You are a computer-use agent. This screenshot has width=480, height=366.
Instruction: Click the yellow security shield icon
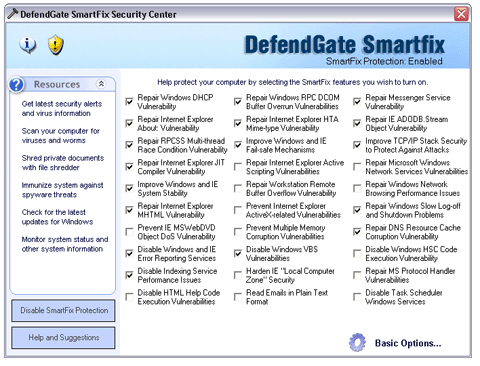click(56, 45)
